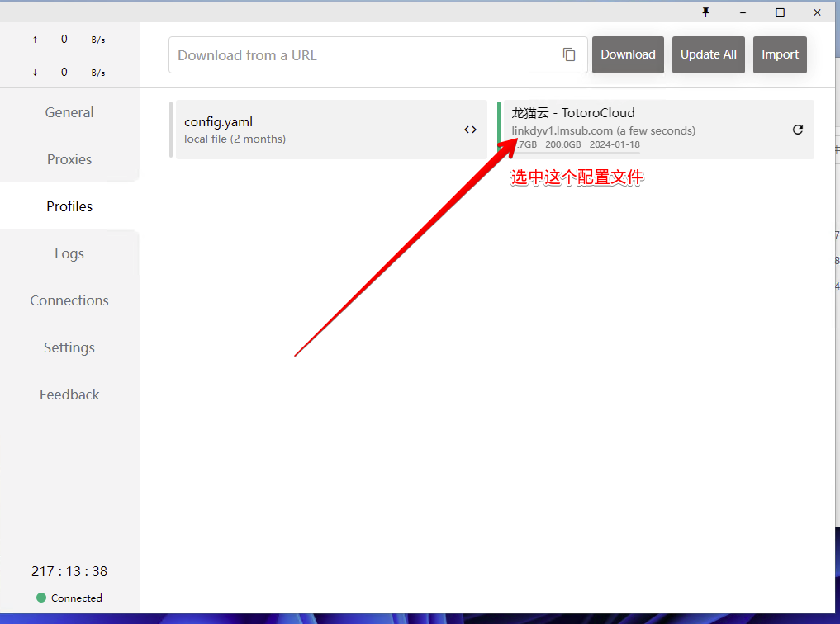Click the upload speed arrow indicator
This screenshot has height=624, width=840.
click(35, 40)
